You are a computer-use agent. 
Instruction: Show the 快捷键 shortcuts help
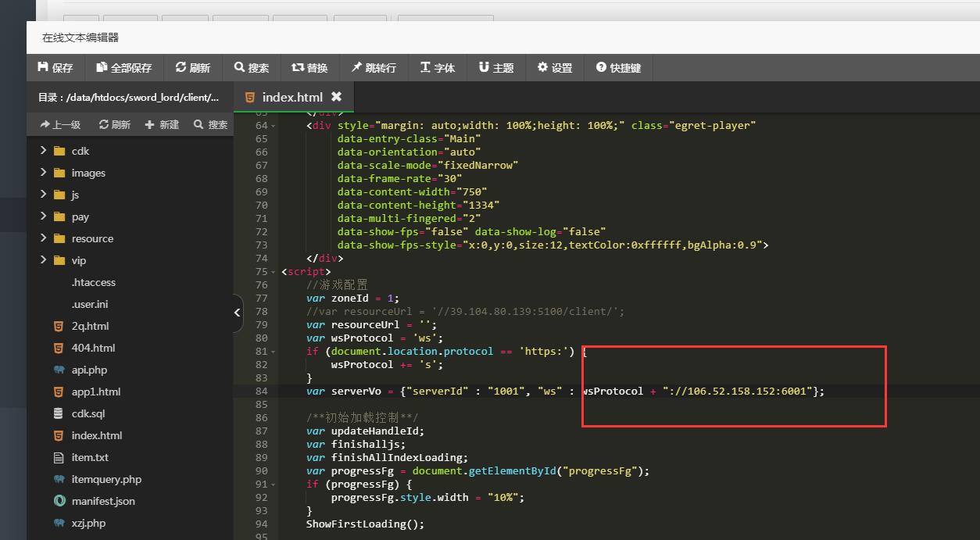pos(618,68)
